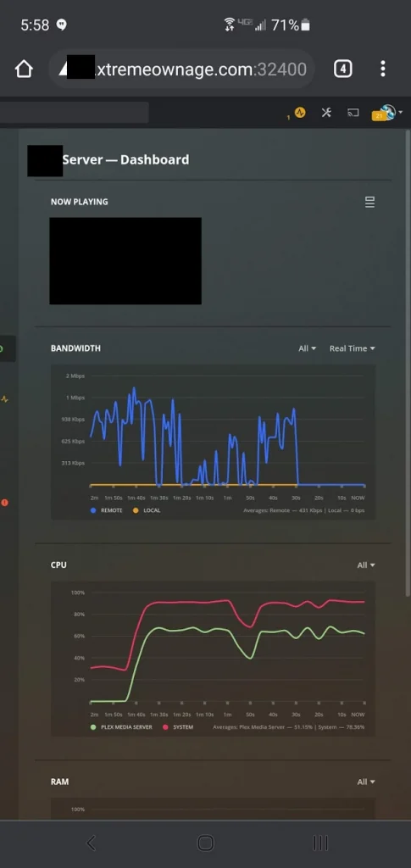
Task: Tap the Android home navigation button
Action: point(206,843)
